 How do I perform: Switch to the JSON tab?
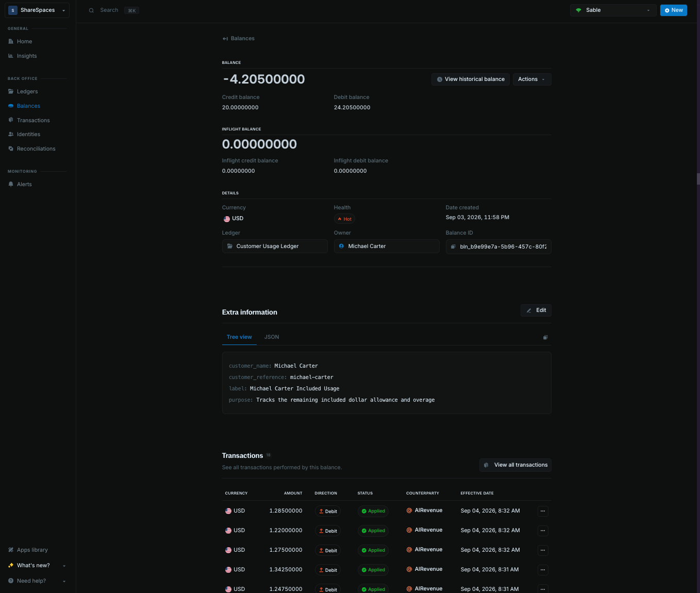click(272, 337)
